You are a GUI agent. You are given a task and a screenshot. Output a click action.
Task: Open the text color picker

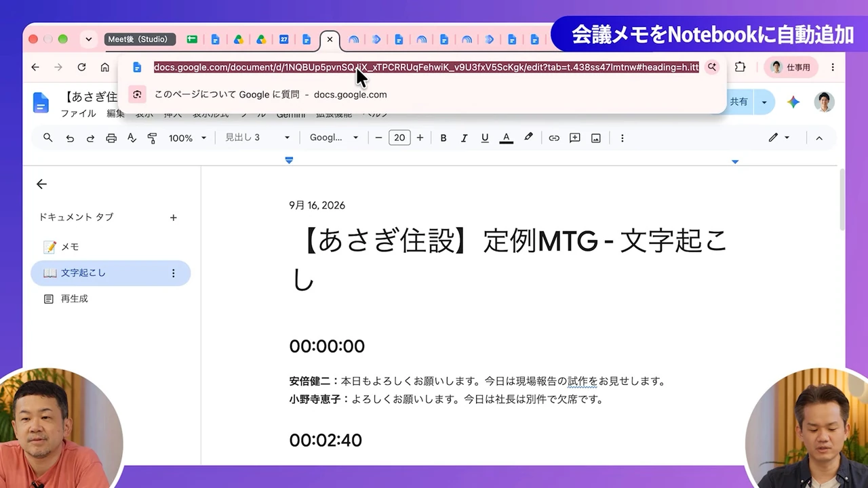pos(506,138)
